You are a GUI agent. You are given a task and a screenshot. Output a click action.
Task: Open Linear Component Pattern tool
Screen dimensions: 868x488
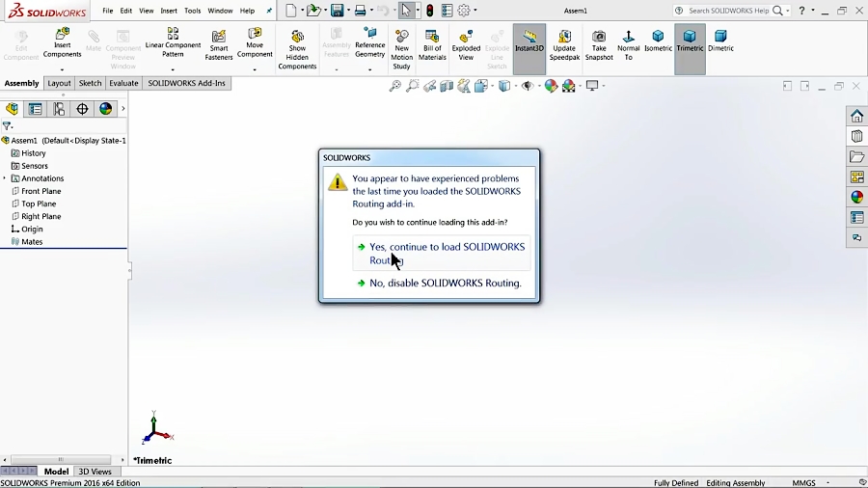[x=173, y=42]
